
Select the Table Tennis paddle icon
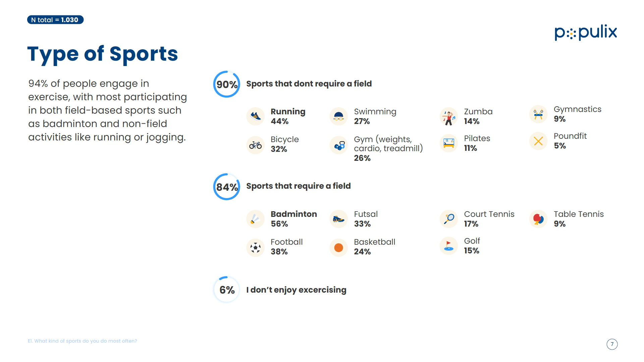538,219
